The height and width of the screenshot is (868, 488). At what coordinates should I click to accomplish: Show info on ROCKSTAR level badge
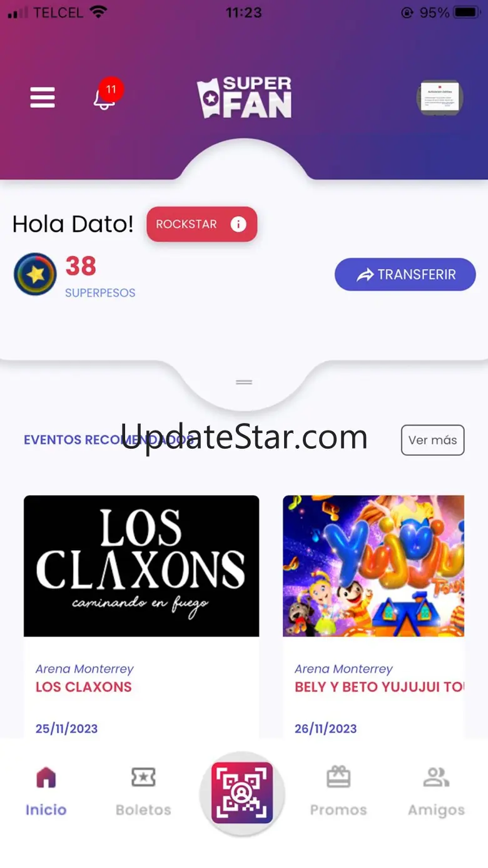[x=201, y=224]
